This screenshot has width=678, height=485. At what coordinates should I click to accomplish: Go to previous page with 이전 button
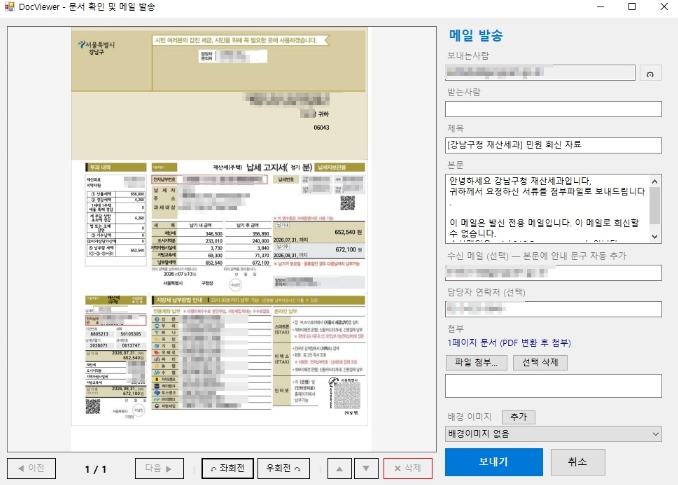[x=31, y=468]
